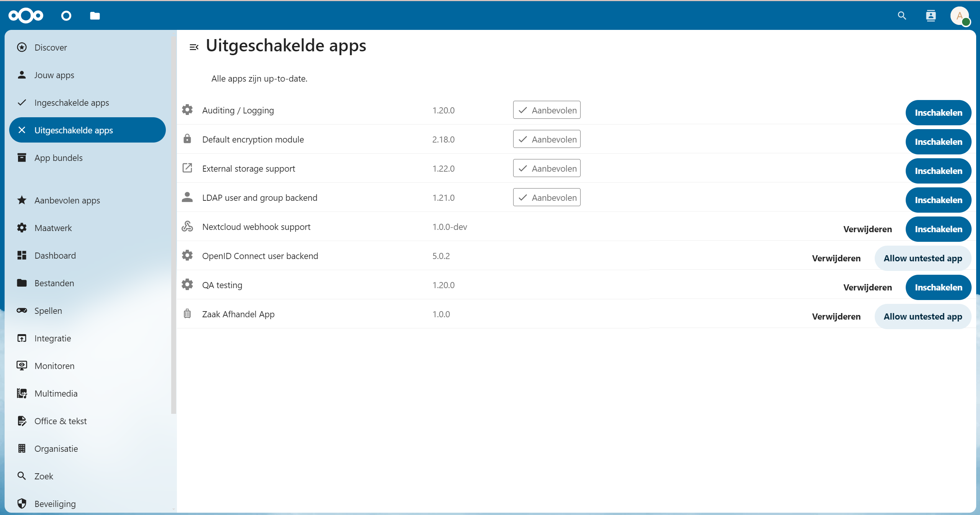
Task: Click the Auditing / Logging gear icon
Action: coord(187,110)
